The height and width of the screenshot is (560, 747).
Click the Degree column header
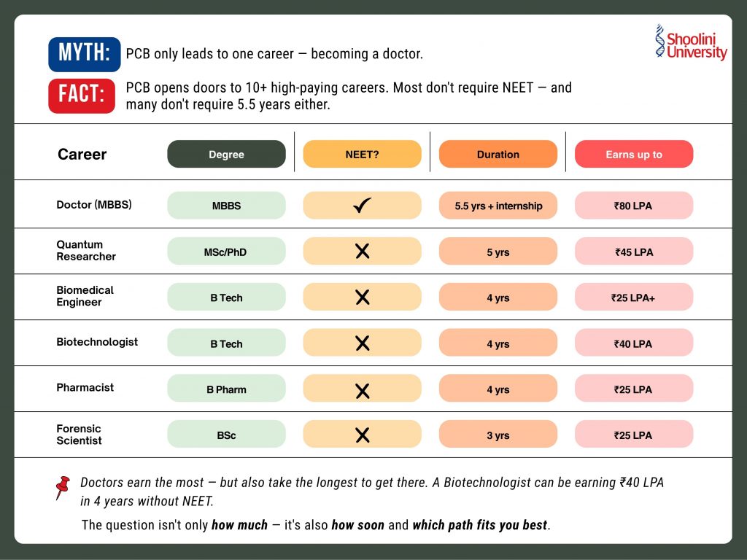coord(226,154)
